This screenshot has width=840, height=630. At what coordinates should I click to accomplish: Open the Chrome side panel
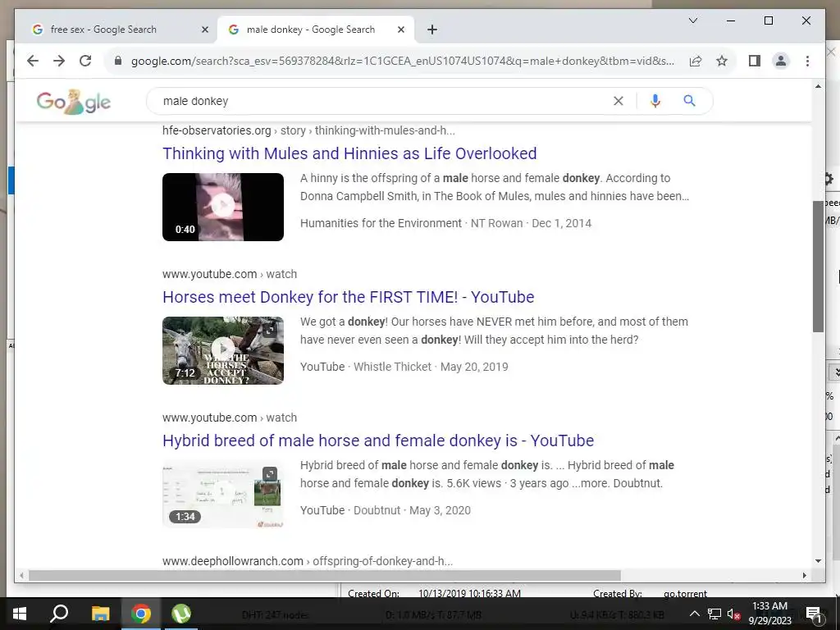click(755, 61)
